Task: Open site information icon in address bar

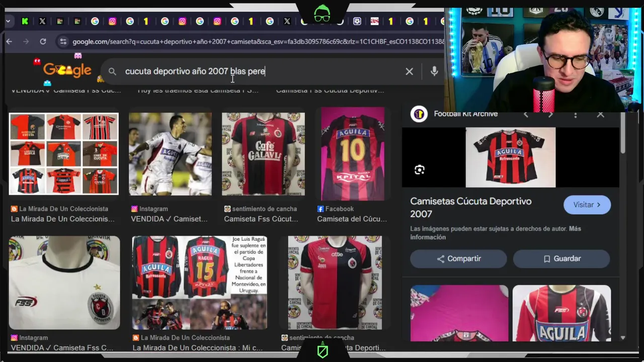Action: point(63,42)
